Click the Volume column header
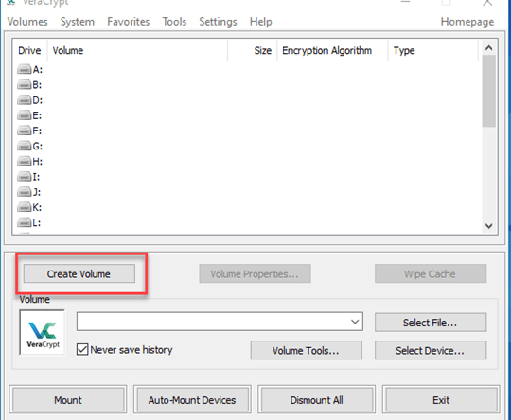Image resolution: width=511 pixels, height=420 pixels. pyautogui.click(x=137, y=50)
